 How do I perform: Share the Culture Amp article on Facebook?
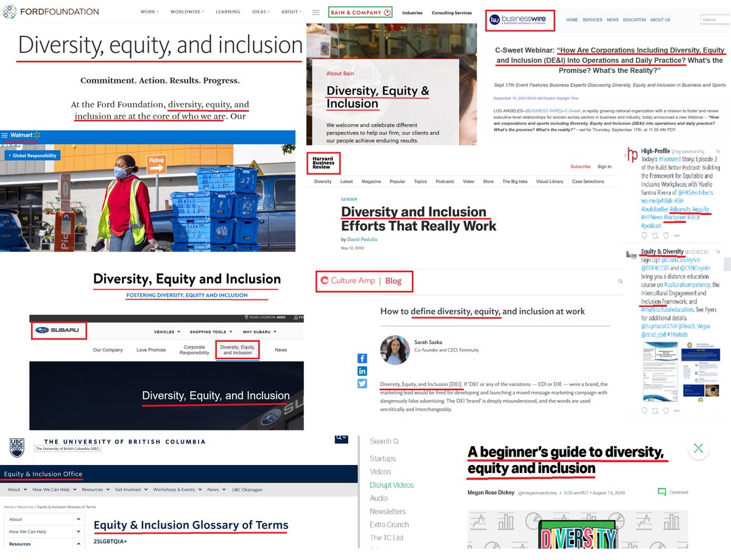tap(362, 359)
